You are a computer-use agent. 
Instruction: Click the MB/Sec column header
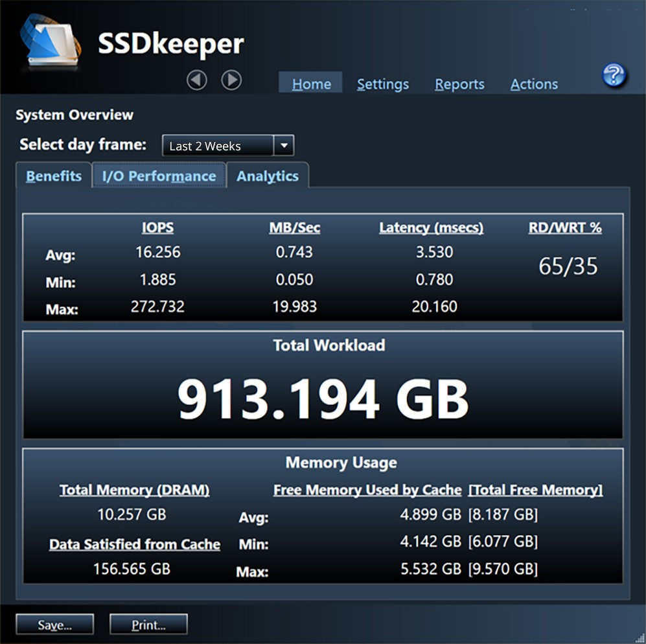pyautogui.click(x=295, y=227)
